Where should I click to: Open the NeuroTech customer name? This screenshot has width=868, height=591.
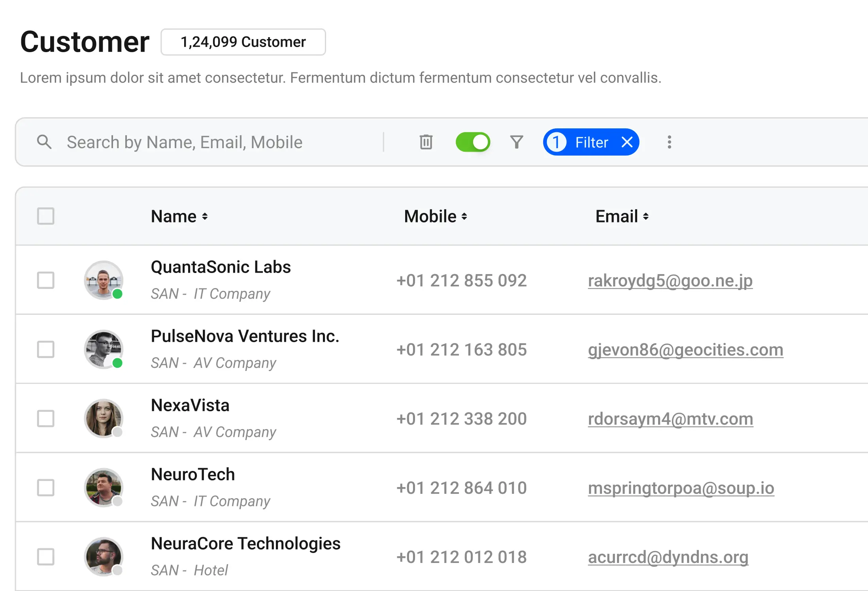click(193, 474)
